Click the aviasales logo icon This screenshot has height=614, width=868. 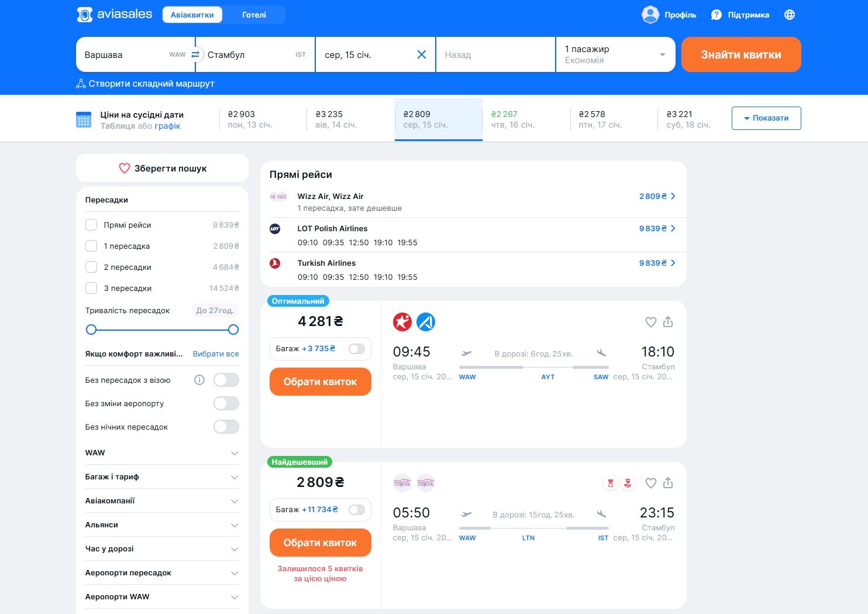click(x=85, y=15)
